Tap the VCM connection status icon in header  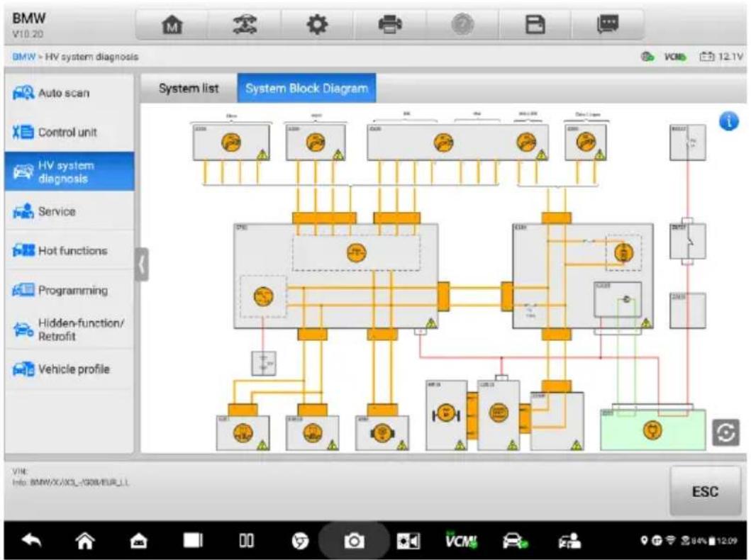click(675, 57)
